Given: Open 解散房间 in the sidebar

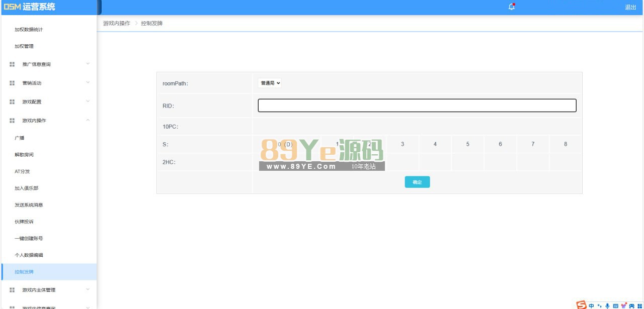Looking at the screenshot, I should point(24,155).
